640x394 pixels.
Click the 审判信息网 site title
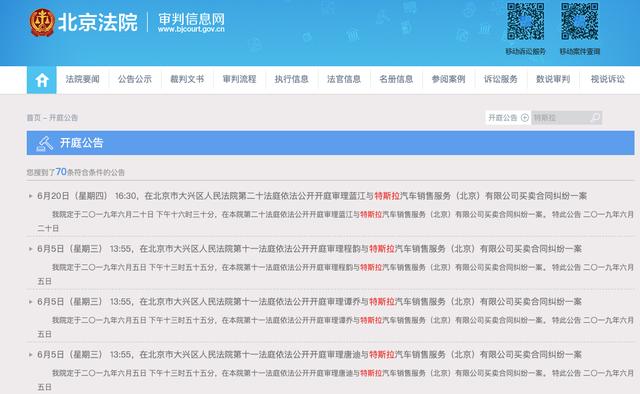191,19
